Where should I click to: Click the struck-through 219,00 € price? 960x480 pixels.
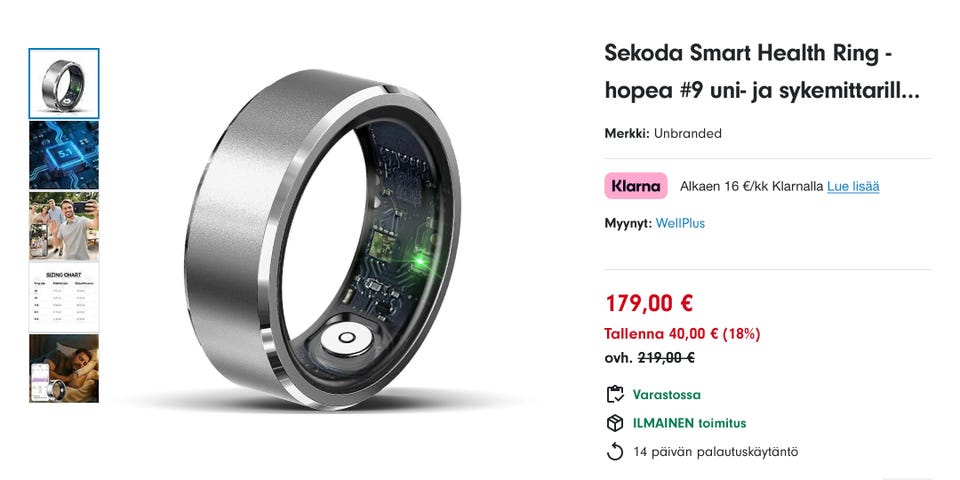click(666, 358)
